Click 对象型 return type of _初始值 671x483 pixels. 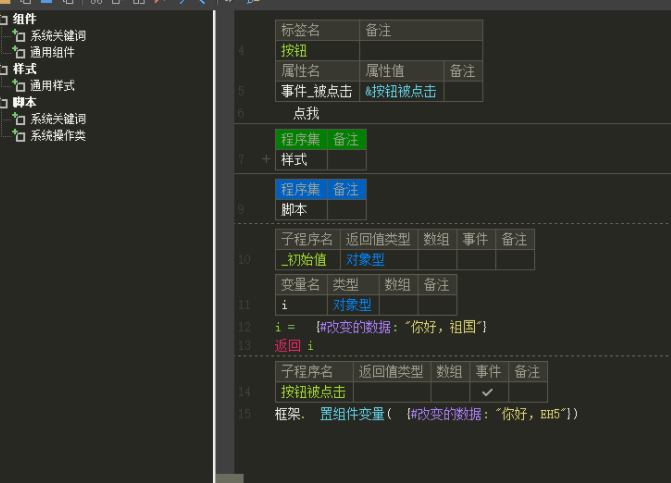pyautogui.click(x=379, y=260)
